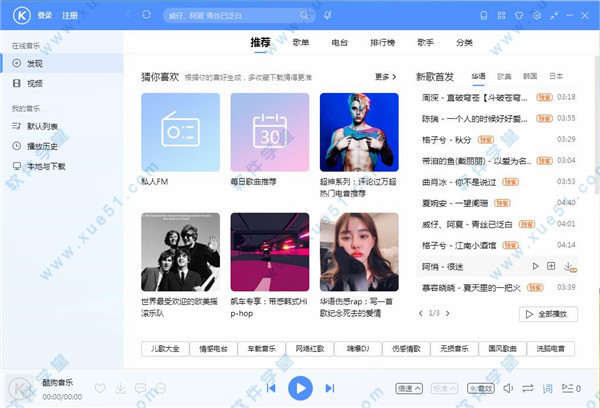Image resolution: width=600 pixels, height=408 pixels.
Task: Click the 注册 register link
Action: coord(70,15)
